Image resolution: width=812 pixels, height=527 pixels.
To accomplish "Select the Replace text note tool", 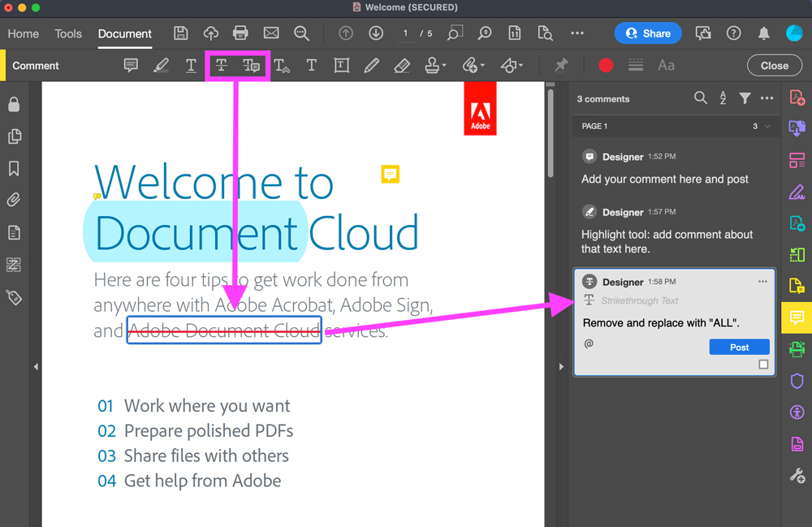I will pos(251,65).
